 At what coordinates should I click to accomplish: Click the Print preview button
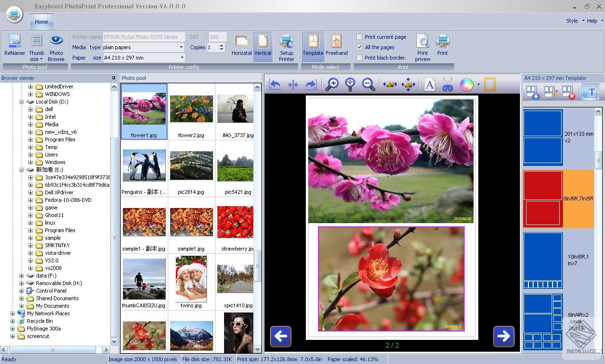pos(422,45)
